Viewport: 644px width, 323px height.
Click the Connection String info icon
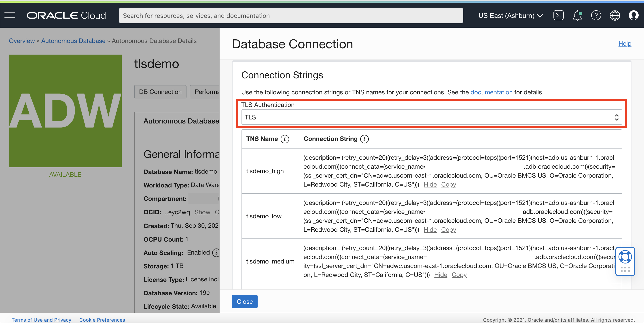pos(364,139)
